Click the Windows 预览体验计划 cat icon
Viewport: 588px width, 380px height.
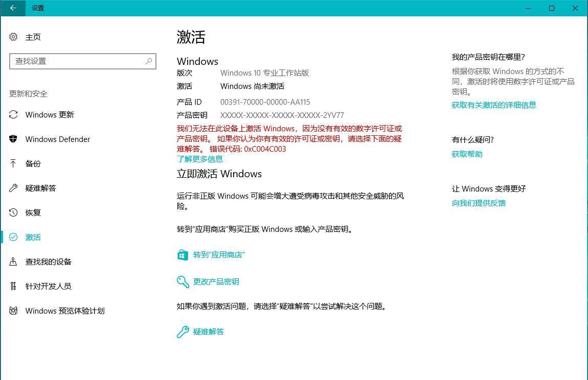coord(13,311)
